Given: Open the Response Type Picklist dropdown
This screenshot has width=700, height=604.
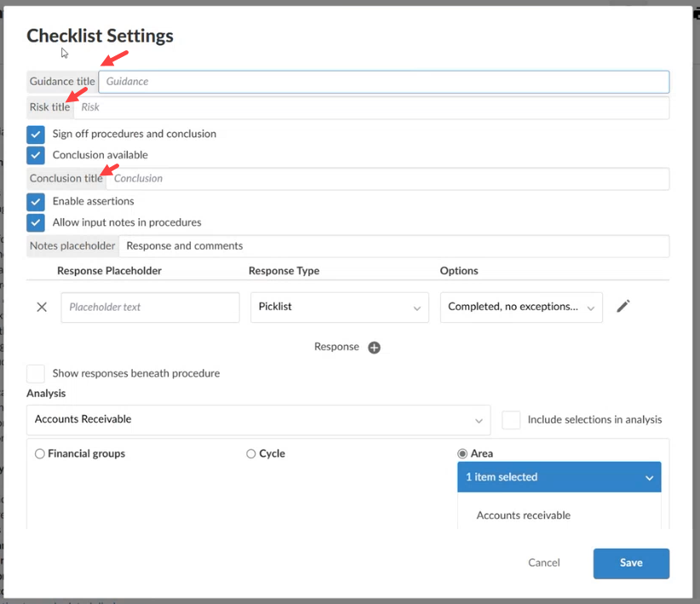Looking at the screenshot, I should 339,306.
